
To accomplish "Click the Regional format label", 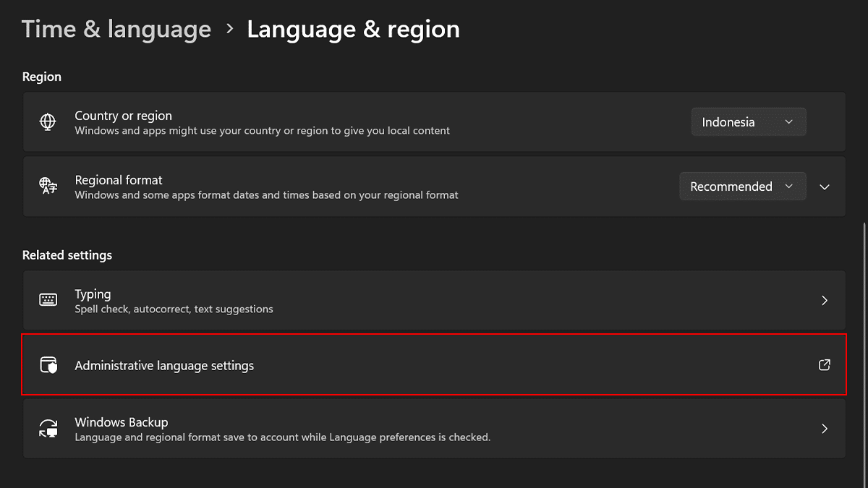I will [x=119, y=180].
